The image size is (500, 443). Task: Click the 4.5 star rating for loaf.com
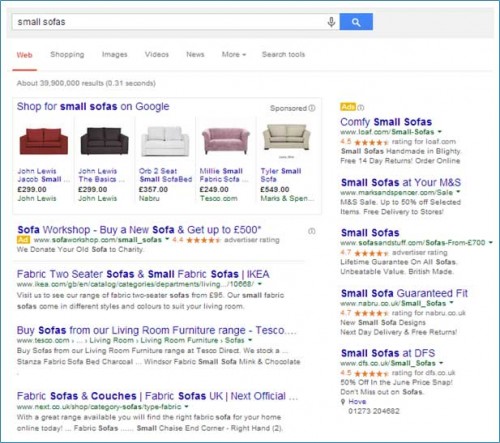(x=371, y=142)
